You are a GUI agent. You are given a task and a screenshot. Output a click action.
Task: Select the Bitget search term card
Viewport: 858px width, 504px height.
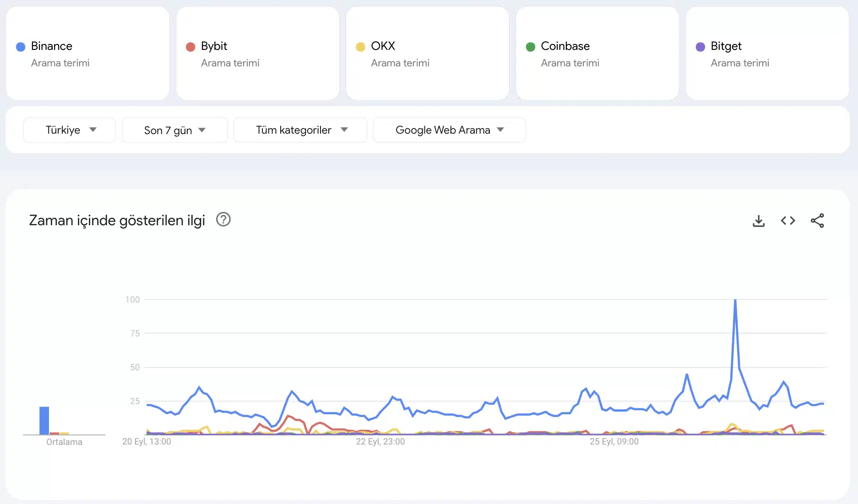pyautogui.click(x=767, y=53)
